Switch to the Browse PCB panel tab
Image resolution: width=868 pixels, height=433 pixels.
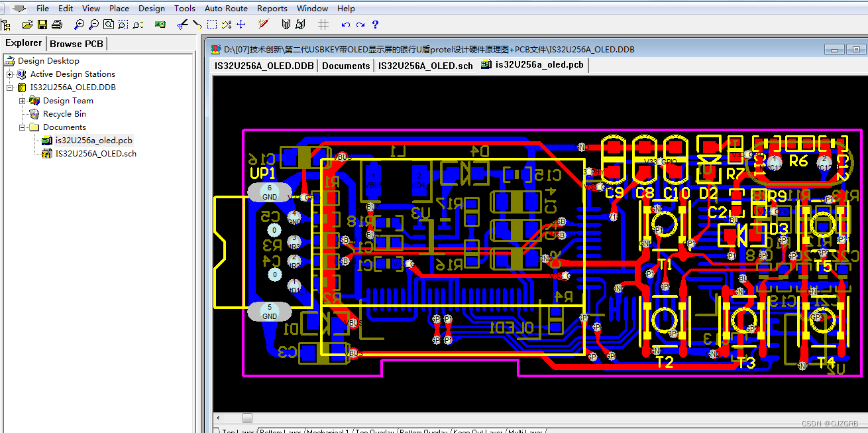tap(76, 43)
